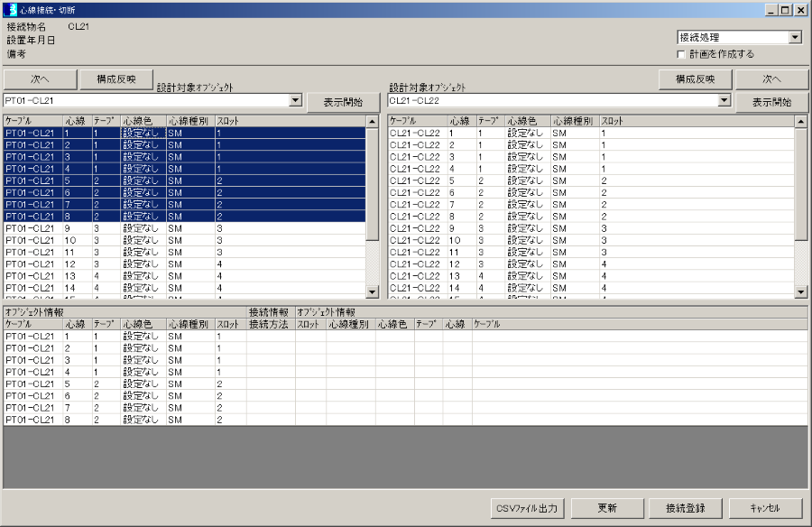Image resolution: width=812 pixels, height=527 pixels.
Task: Sort left table by ケーブル header
Action: [x=33, y=121]
